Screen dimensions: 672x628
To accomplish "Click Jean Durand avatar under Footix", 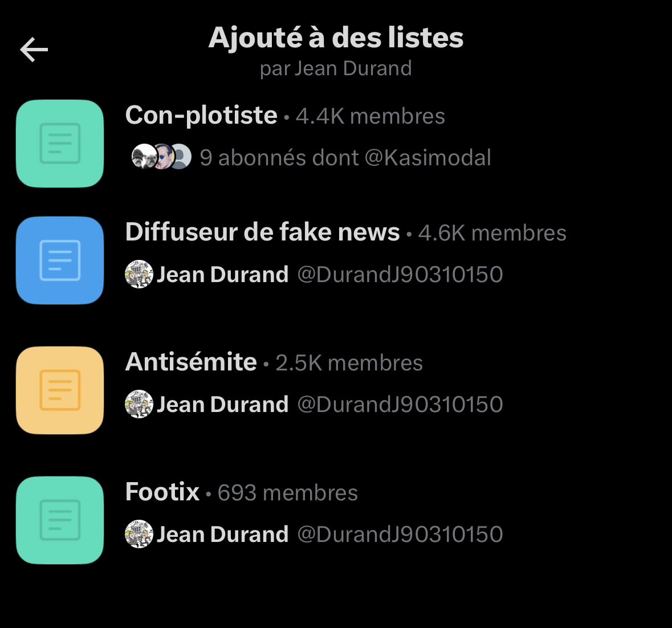I will (139, 534).
